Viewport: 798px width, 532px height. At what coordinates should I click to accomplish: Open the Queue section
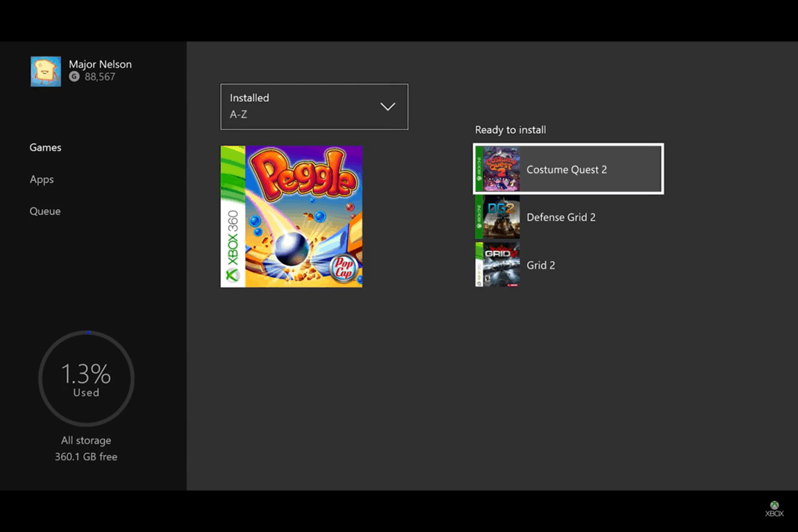point(45,211)
